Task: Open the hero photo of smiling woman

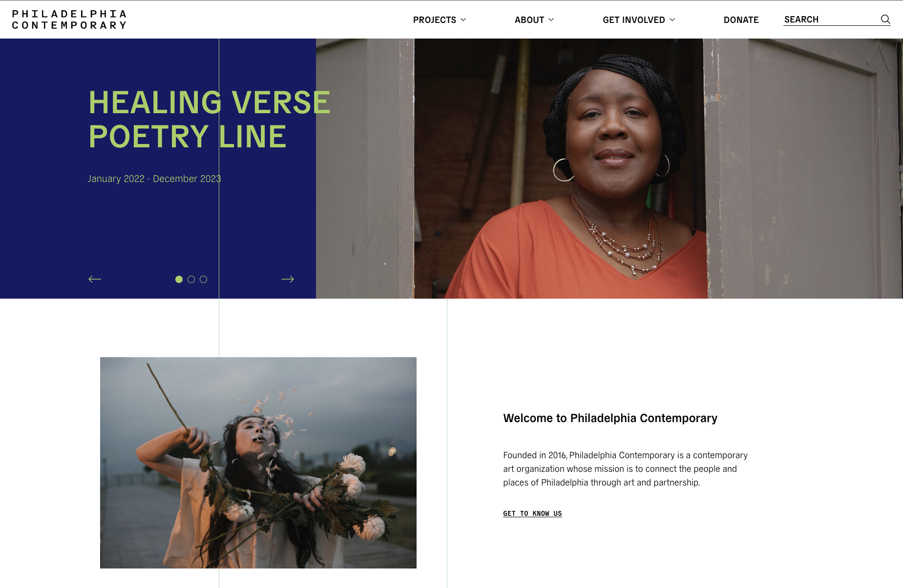Action: (x=609, y=168)
